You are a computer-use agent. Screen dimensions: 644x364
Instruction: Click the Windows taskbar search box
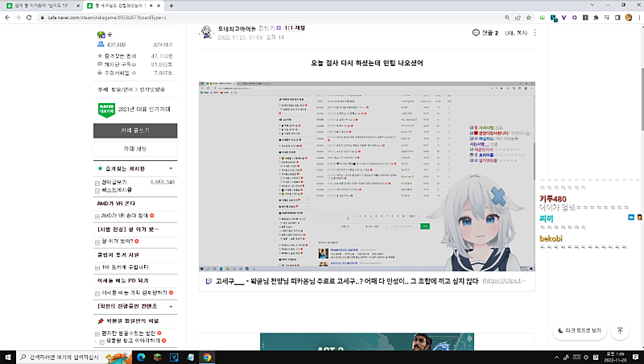click(x=74, y=357)
